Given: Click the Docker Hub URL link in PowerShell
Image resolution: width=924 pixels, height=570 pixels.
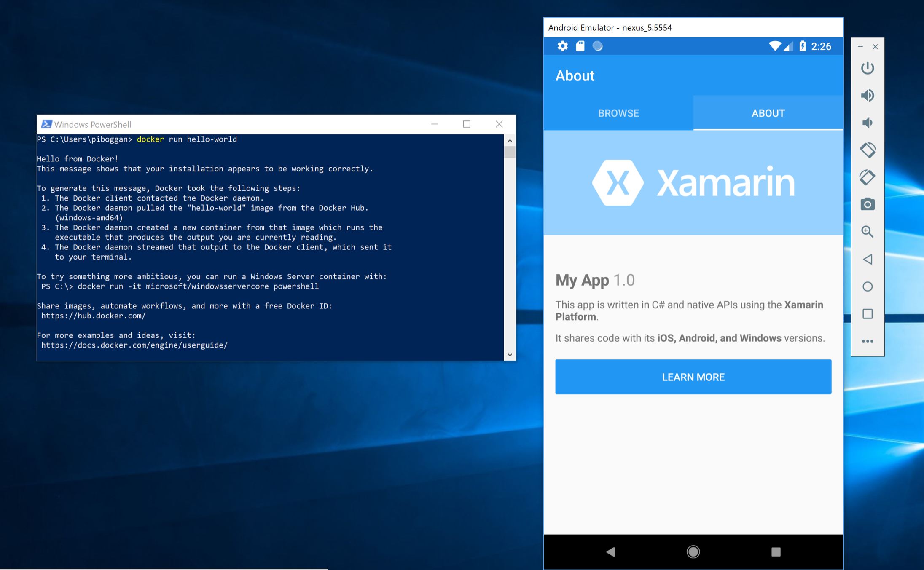Looking at the screenshot, I should click(x=92, y=316).
